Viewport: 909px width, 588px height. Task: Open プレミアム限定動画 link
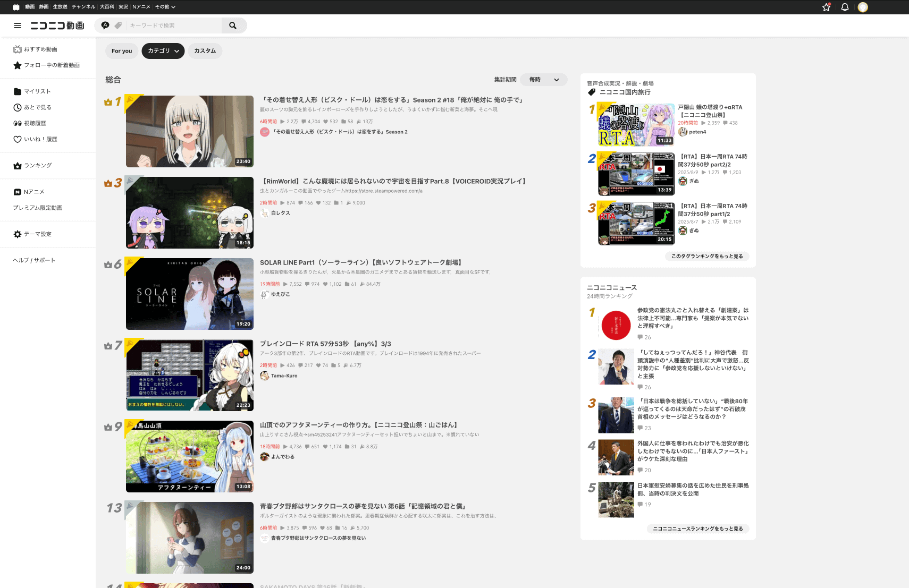pyautogui.click(x=38, y=208)
